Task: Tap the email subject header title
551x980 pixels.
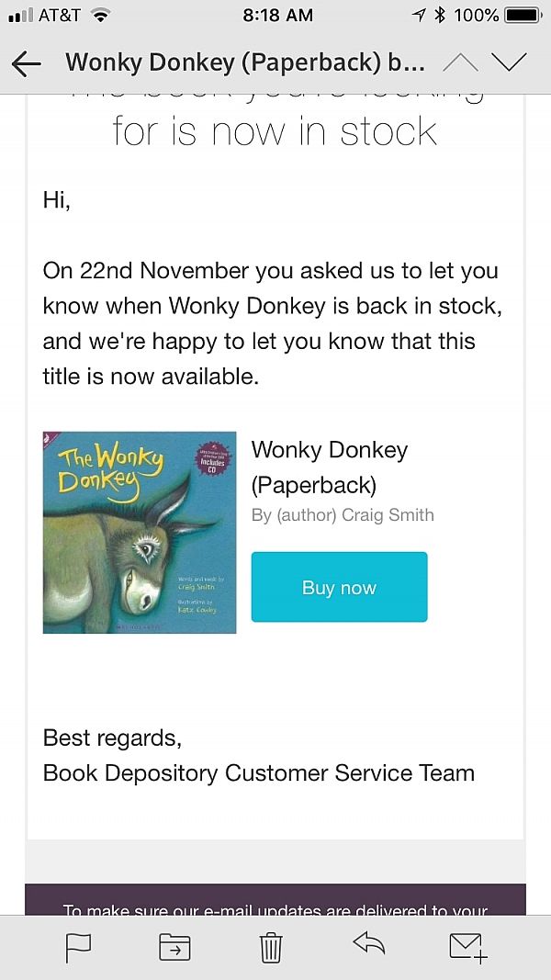Action: tap(245, 62)
